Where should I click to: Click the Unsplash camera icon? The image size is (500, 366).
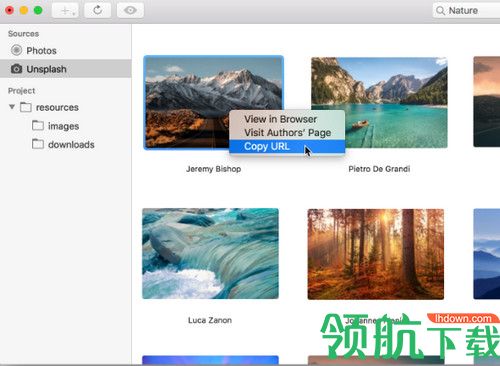16,69
